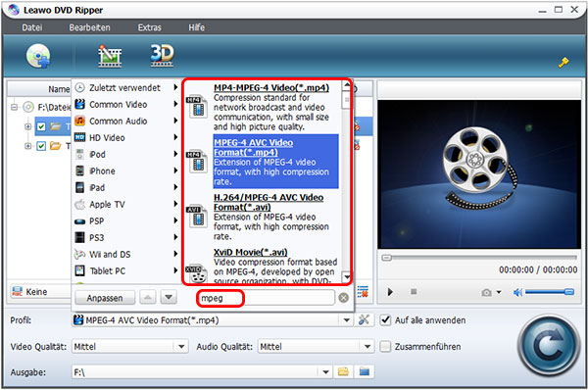Enable the Zusammenführen checkbox

point(385,346)
